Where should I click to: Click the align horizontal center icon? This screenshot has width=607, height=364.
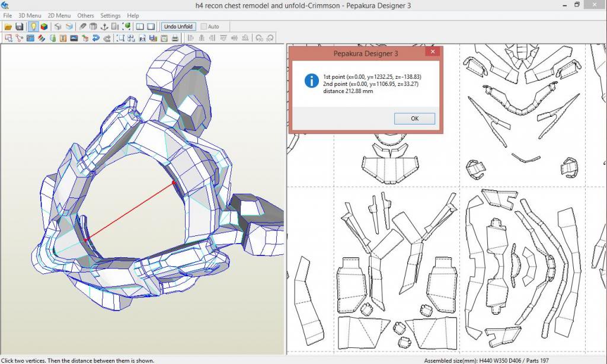pyautogui.click(x=202, y=38)
